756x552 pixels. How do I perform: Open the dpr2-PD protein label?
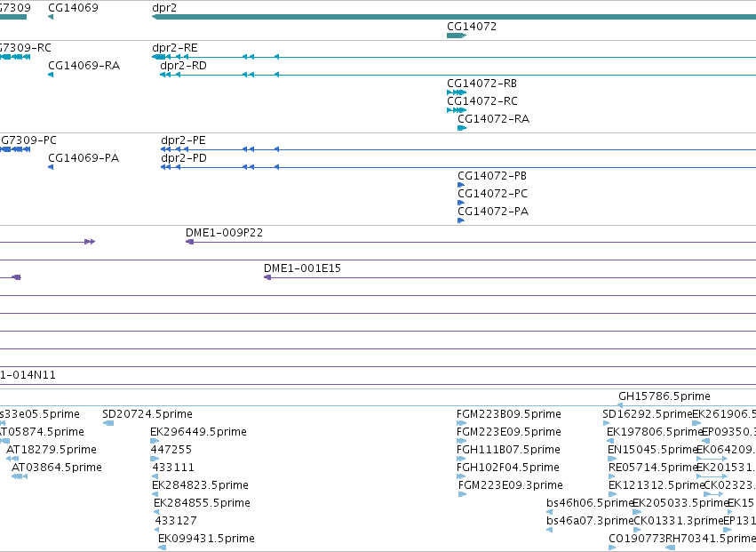pyautogui.click(x=184, y=158)
